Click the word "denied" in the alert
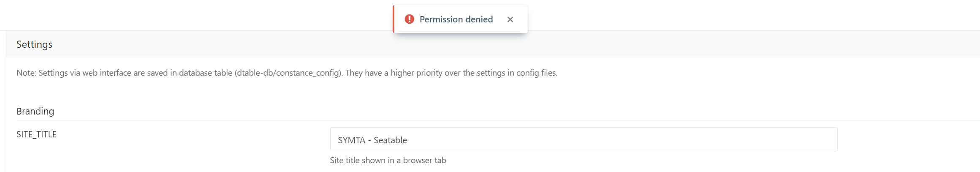This screenshot has height=172, width=980. click(479, 19)
